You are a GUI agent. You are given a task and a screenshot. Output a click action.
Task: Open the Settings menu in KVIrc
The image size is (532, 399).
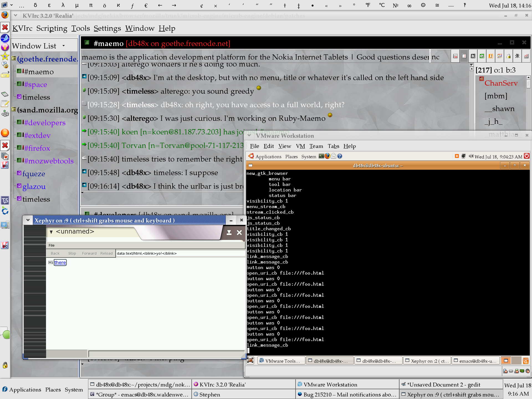pyautogui.click(x=107, y=28)
